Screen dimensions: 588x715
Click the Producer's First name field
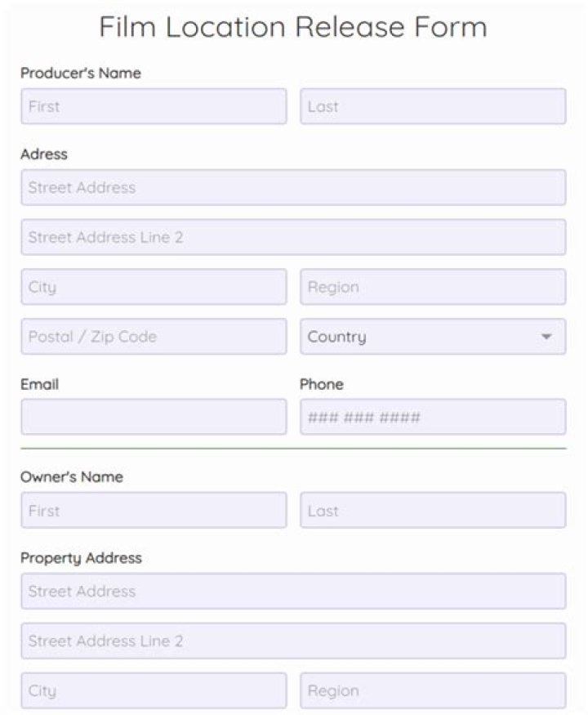154,106
